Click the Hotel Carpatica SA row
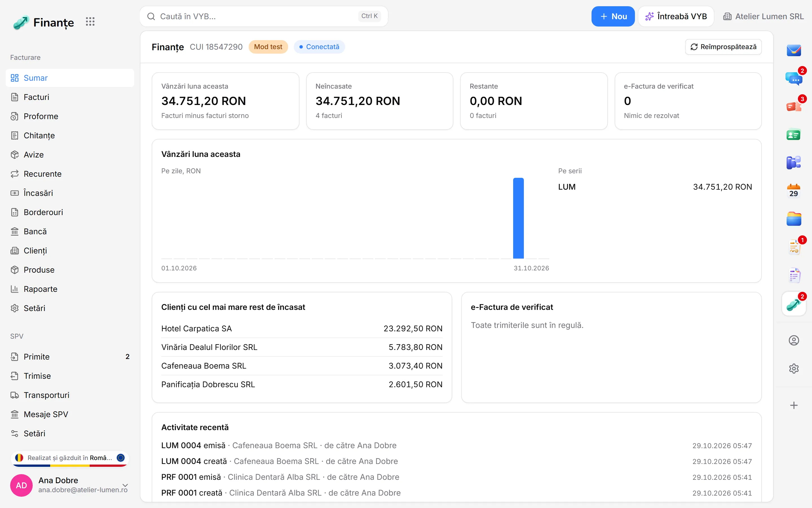The width and height of the screenshot is (812, 508). [302, 329]
